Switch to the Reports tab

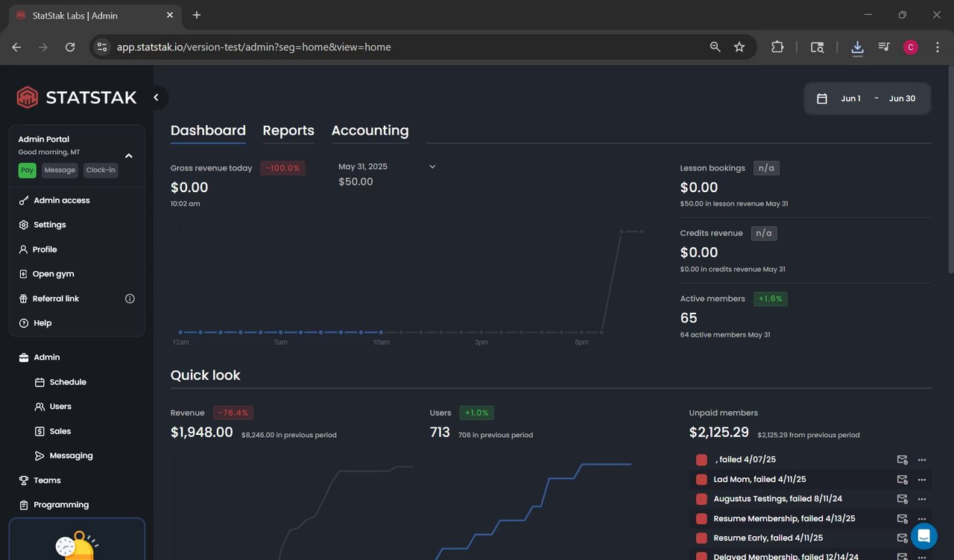(288, 130)
